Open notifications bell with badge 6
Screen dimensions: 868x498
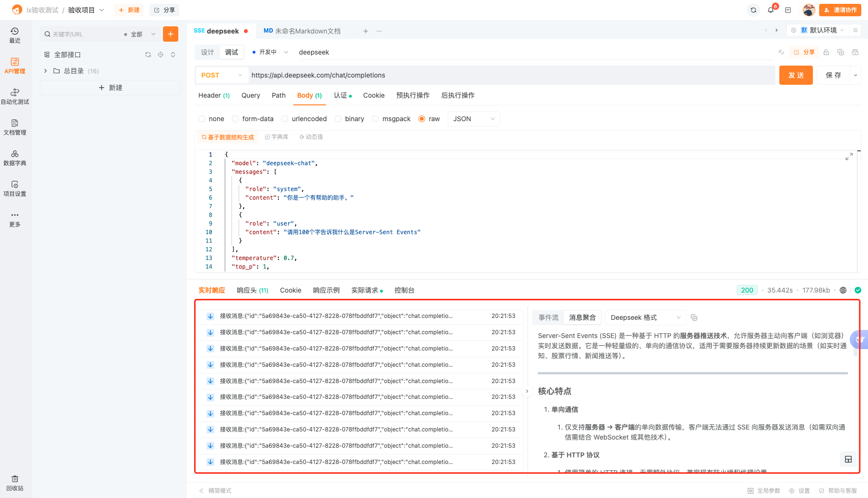pyautogui.click(x=771, y=10)
